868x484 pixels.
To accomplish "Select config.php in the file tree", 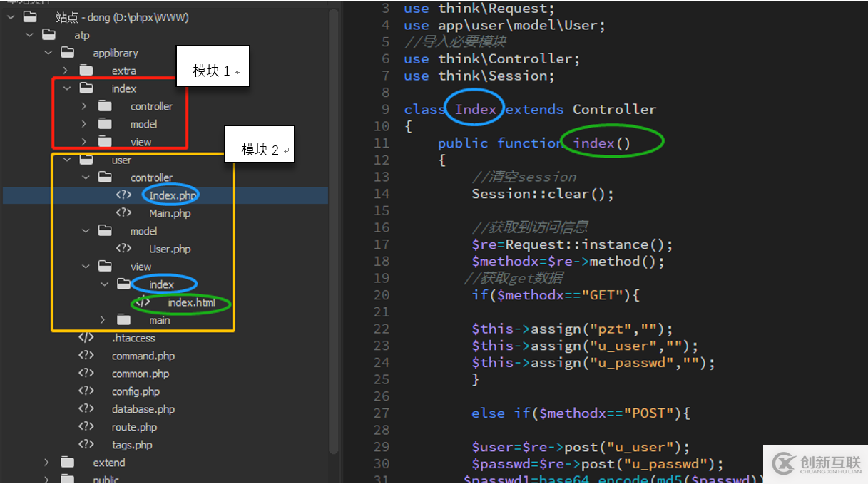I will [x=136, y=391].
